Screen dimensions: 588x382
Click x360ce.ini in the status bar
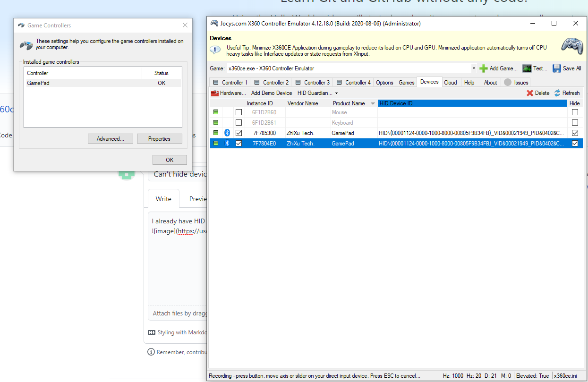coord(566,376)
